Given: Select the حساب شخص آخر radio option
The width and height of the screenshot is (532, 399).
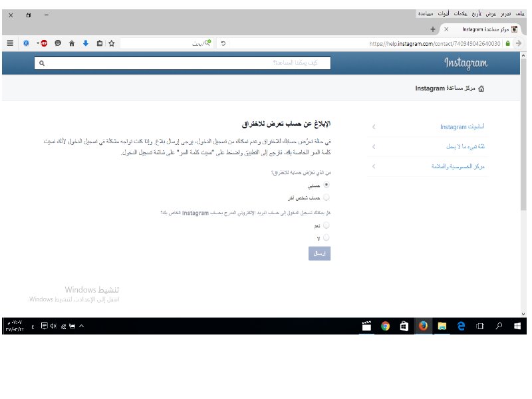Looking at the screenshot, I should click(x=327, y=197).
